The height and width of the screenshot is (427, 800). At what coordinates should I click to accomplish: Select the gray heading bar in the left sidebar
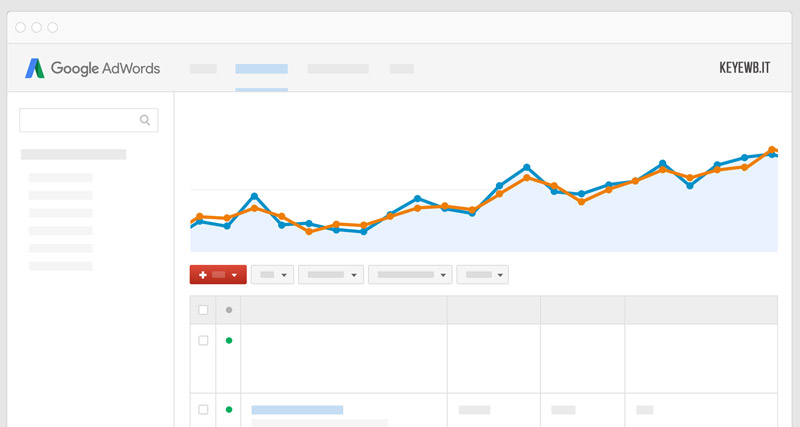[73, 154]
